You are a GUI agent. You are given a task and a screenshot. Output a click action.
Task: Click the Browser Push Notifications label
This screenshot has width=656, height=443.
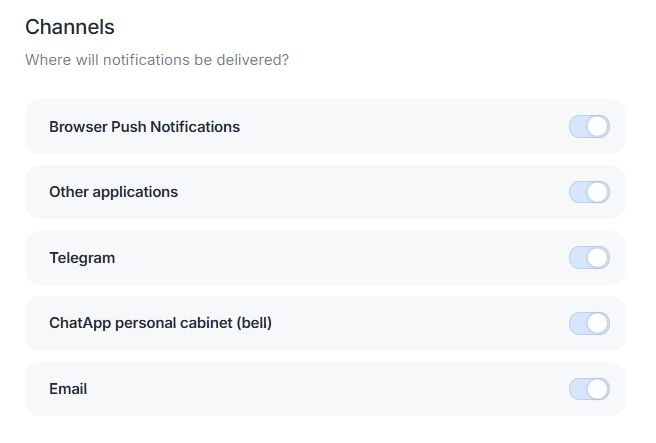pyautogui.click(x=144, y=127)
